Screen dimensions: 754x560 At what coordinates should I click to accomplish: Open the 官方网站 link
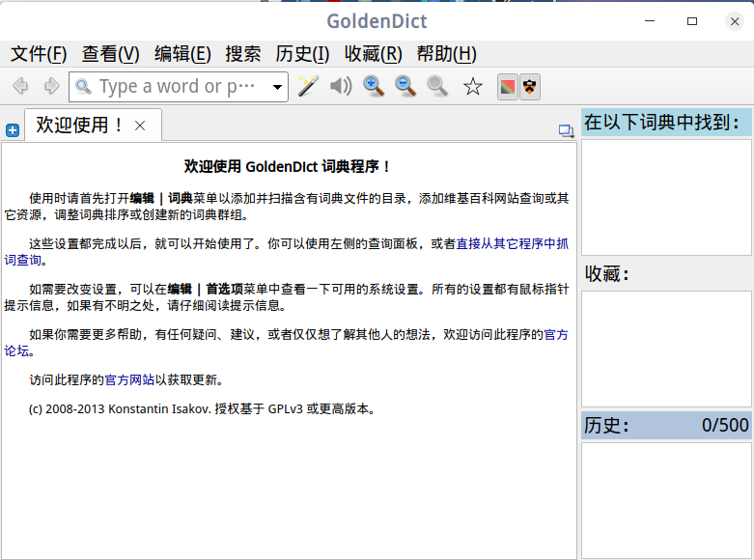pos(129,380)
